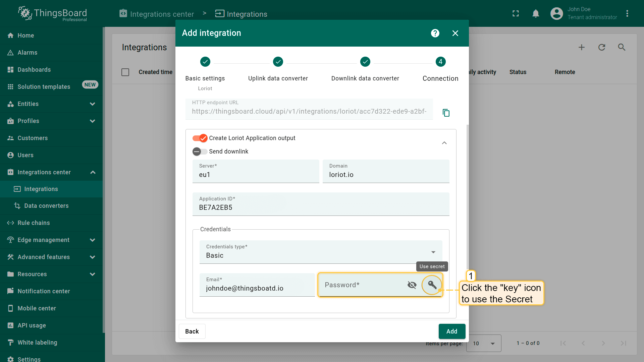Open notifications bell icon
Viewport: 644px width, 362px height.
point(536,13)
